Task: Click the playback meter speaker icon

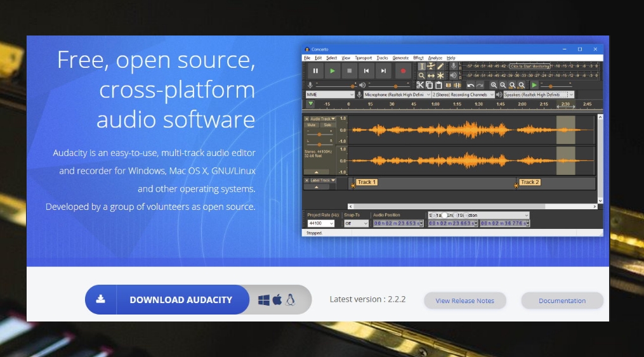Action: pos(454,75)
